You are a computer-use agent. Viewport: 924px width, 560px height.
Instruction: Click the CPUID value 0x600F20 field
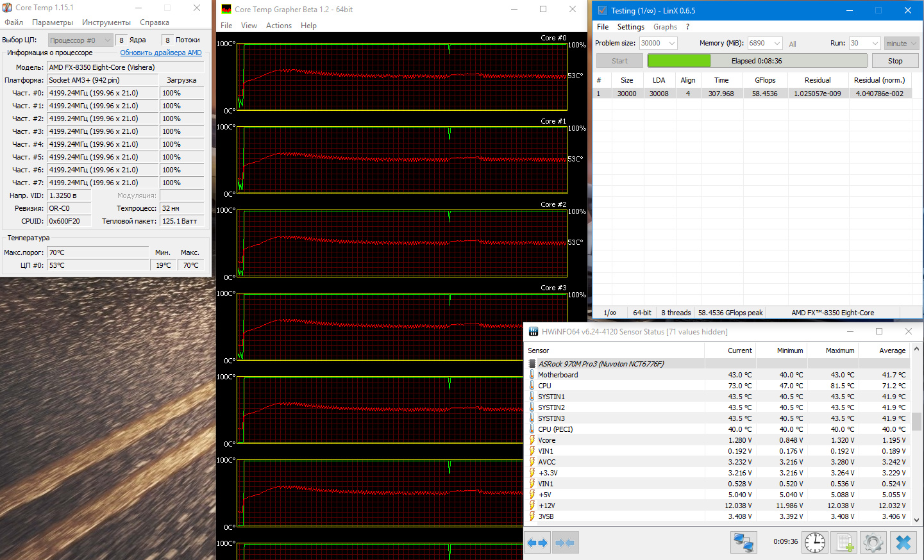tap(69, 221)
